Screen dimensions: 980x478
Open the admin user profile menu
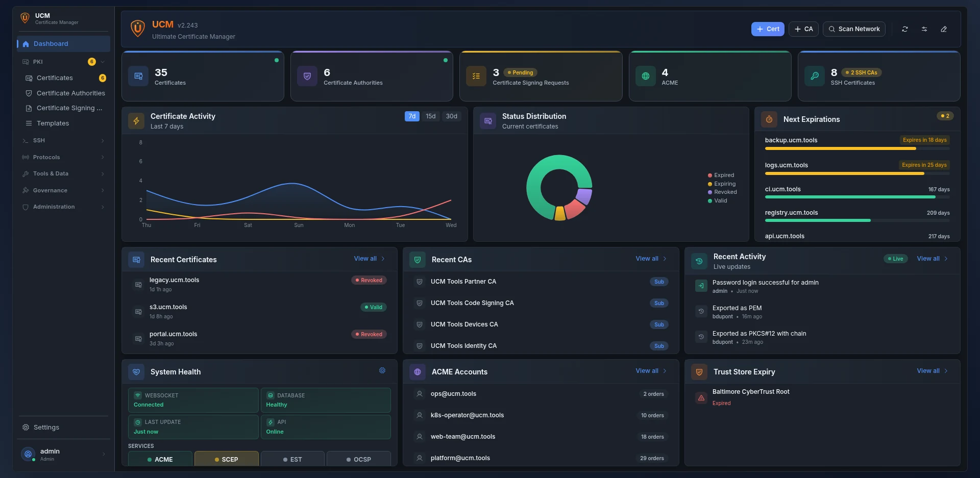(63, 454)
